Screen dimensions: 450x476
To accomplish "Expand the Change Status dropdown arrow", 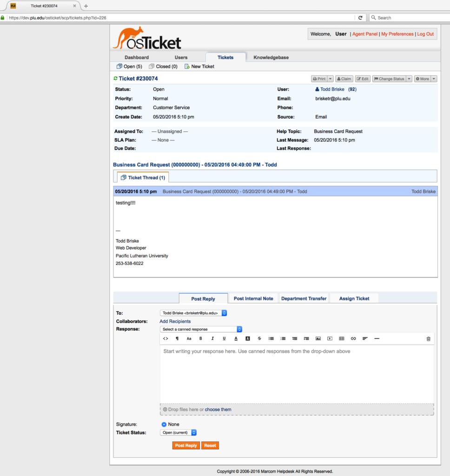I will coord(409,79).
